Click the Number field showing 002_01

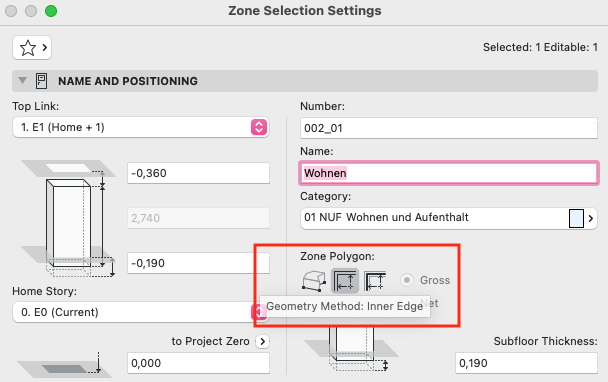(x=449, y=128)
